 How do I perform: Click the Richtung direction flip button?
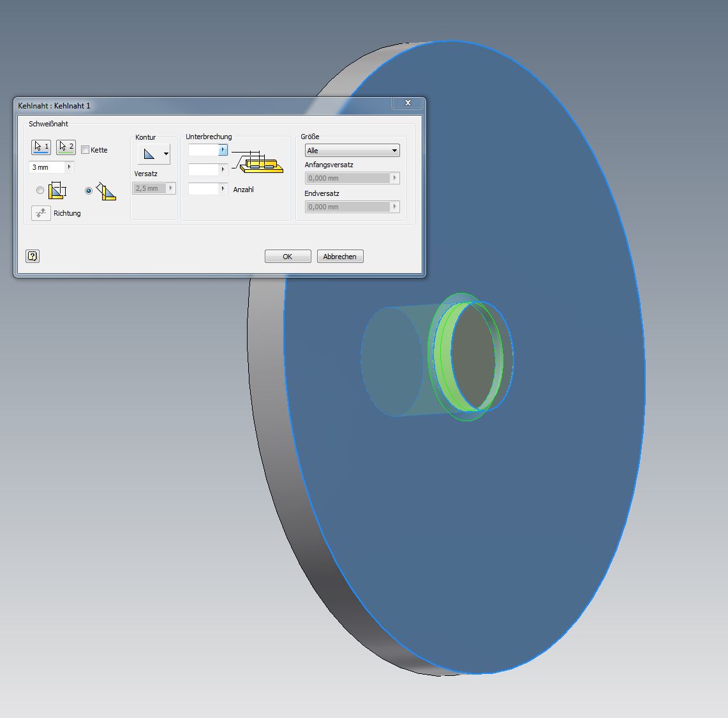(41, 213)
